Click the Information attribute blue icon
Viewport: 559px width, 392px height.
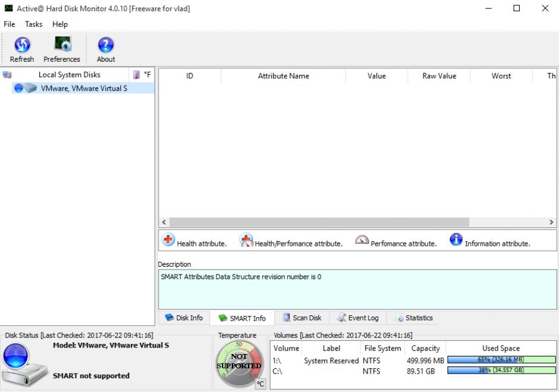pos(456,239)
